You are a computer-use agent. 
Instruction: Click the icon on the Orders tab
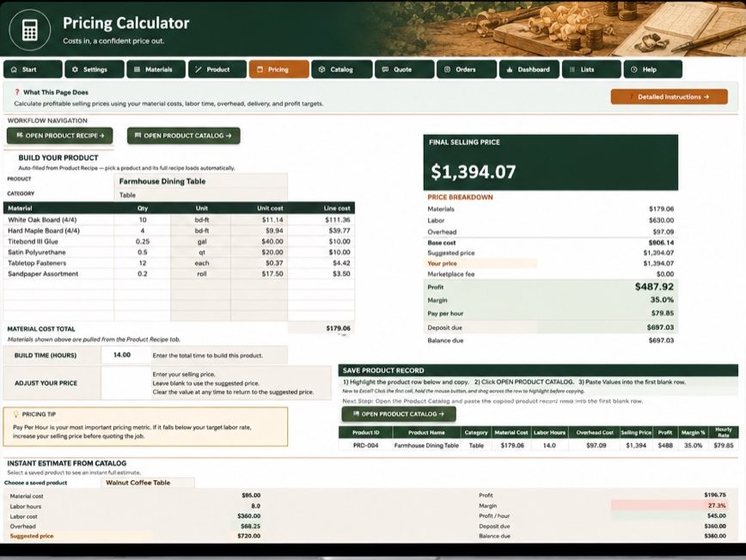pos(447,70)
